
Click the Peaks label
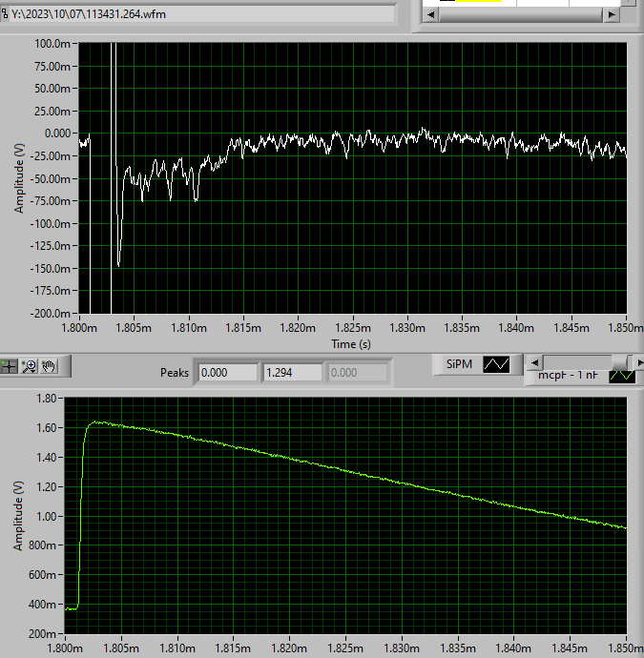pos(175,373)
